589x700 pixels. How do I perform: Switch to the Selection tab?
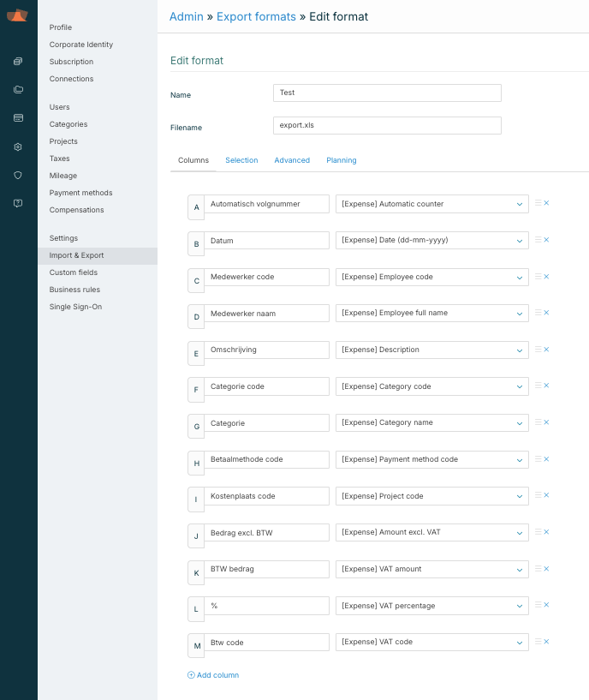point(241,160)
